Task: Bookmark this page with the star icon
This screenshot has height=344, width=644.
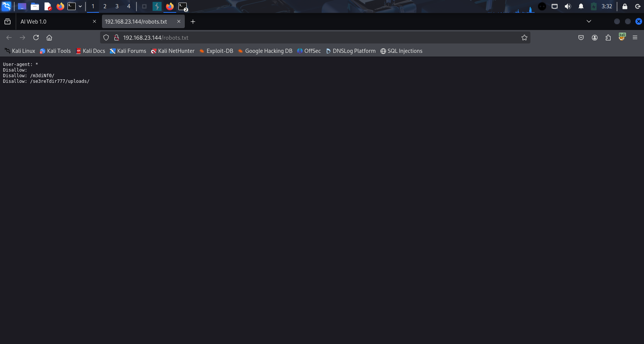Action: coord(524,37)
